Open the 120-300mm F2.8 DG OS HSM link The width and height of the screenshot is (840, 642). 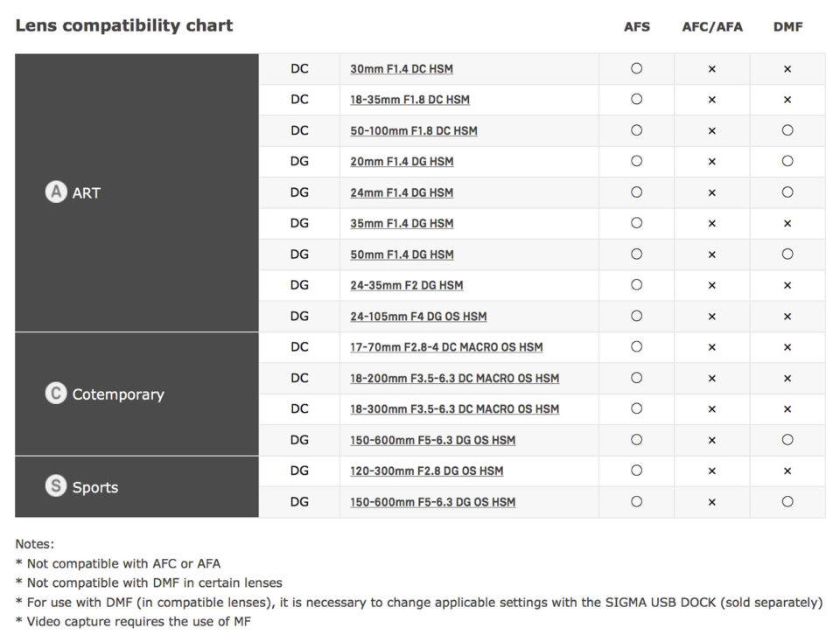(426, 471)
